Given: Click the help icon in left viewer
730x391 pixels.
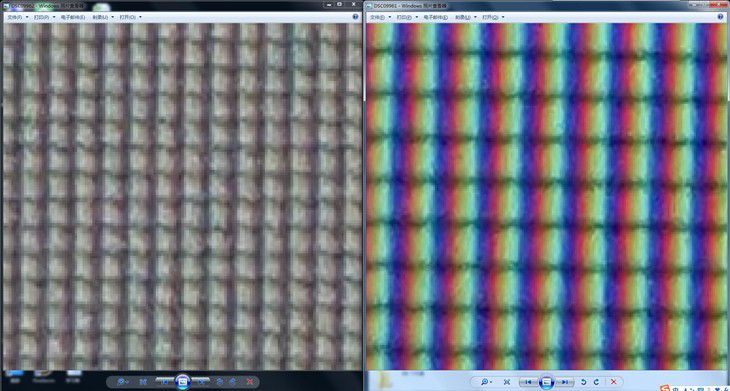Looking at the screenshot, I should click(356, 17).
